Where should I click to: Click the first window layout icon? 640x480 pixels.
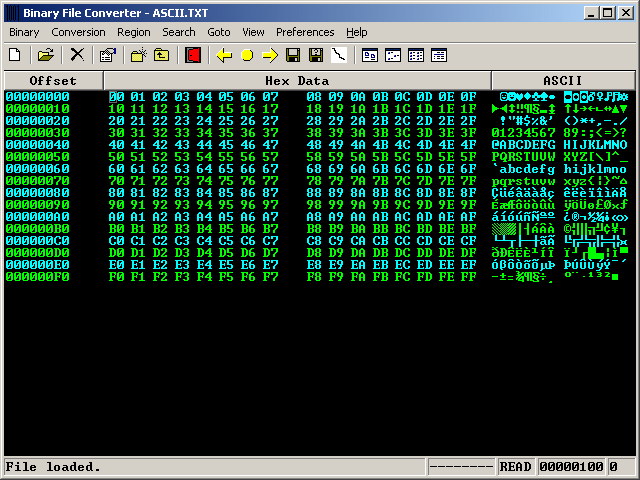tap(370, 55)
